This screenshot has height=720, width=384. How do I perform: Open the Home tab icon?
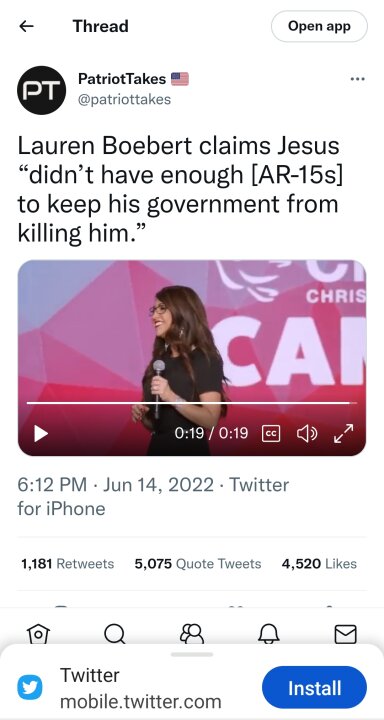tap(39, 634)
